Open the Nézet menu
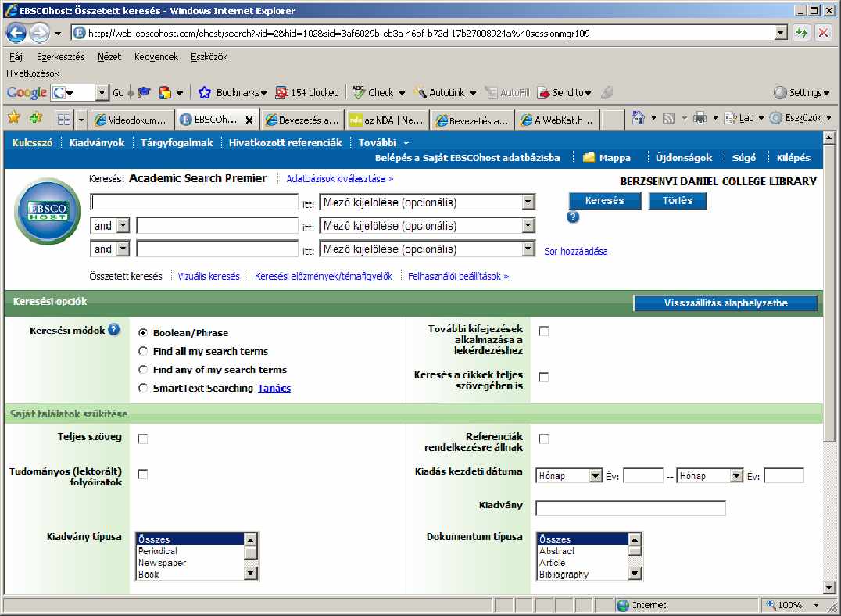The image size is (841, 616). tap(109, 56)
